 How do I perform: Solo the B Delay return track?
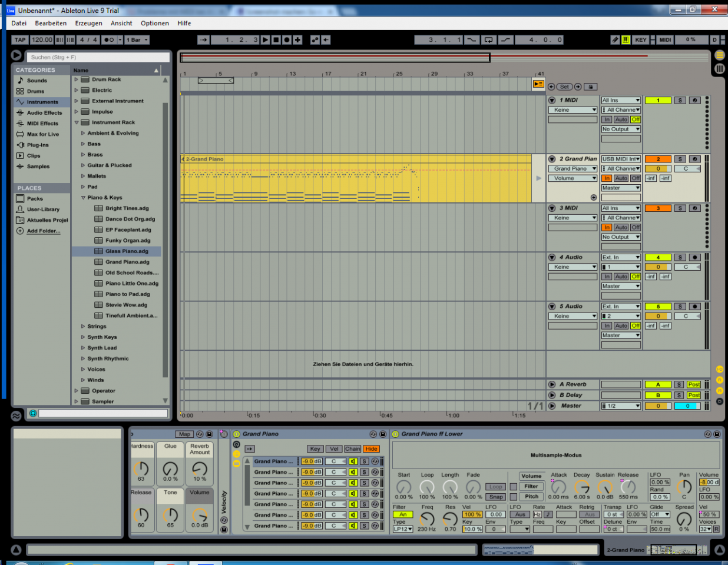click(679, 395)
